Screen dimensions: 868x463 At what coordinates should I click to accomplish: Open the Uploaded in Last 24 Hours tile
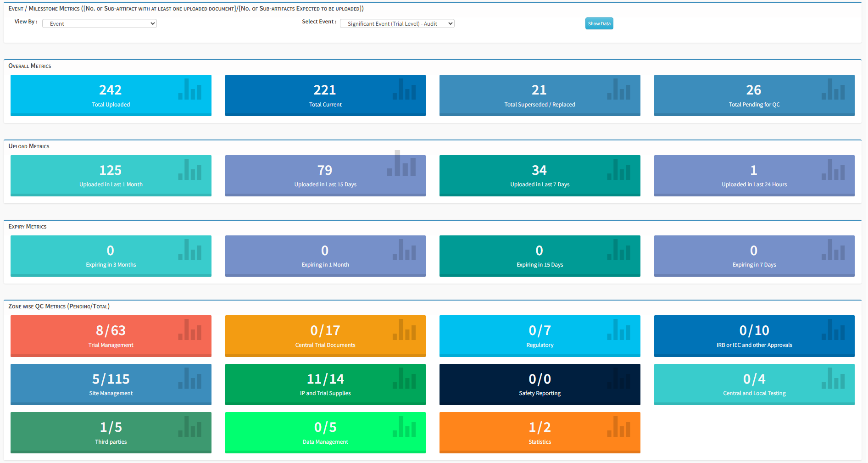pos(754,176)
